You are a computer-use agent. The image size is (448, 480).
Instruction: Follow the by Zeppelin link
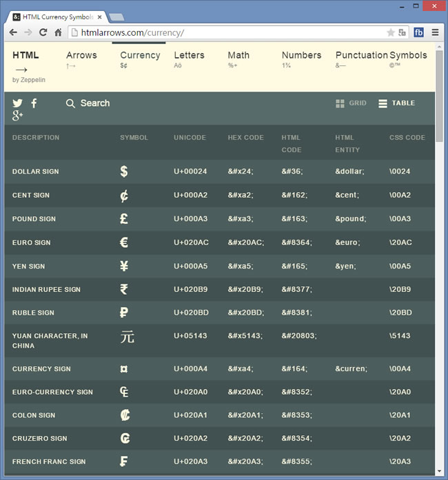(x=29, y=80)
